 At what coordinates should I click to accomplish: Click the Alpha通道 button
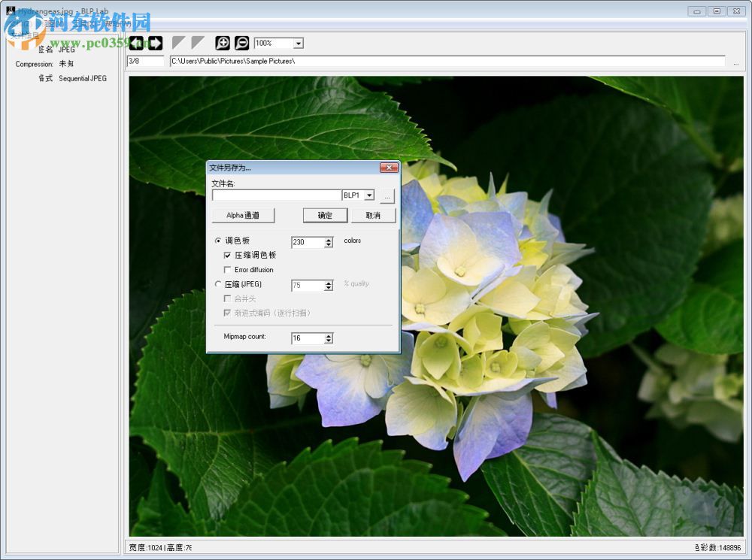(244, 215)
